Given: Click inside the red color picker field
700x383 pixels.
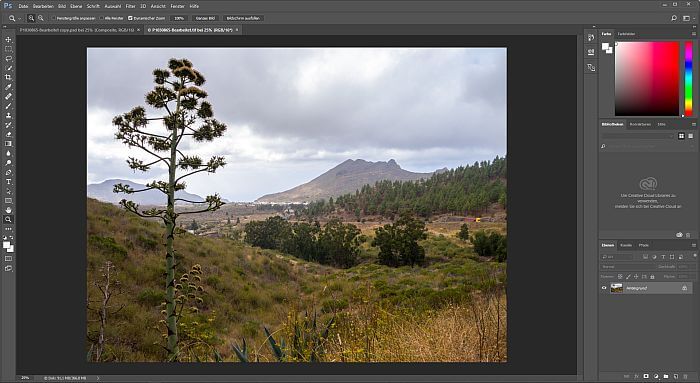Looking at the screenshot, I should tap(647, 79).
